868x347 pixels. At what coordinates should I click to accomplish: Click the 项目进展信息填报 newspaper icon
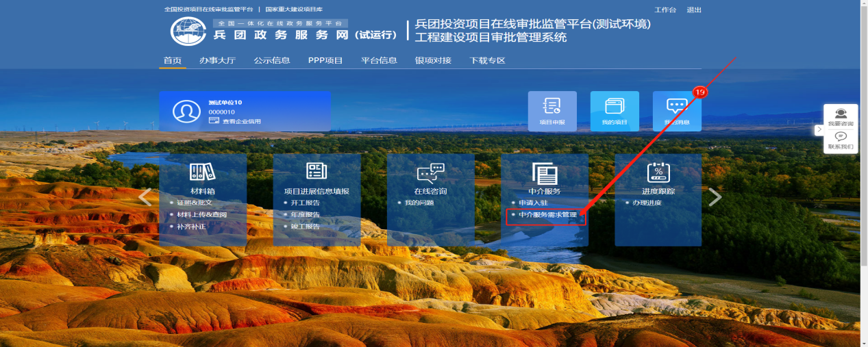tap(317, 172)
